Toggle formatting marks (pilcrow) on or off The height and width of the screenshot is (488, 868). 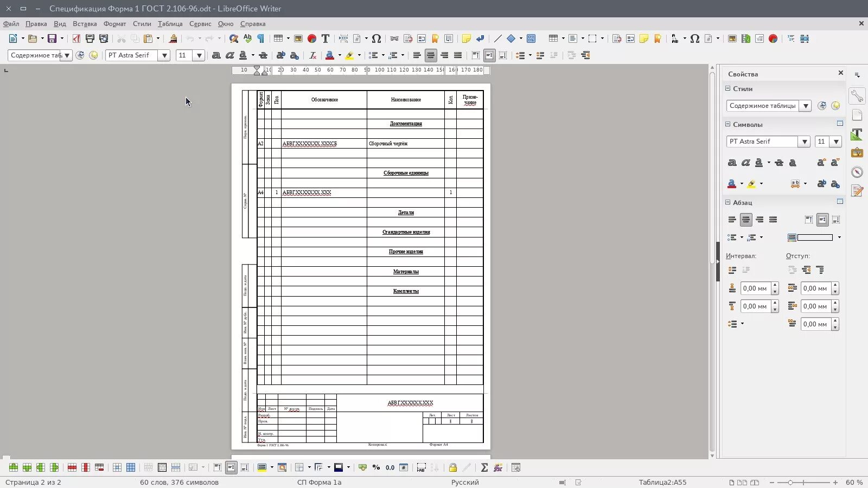coord(261,38)
